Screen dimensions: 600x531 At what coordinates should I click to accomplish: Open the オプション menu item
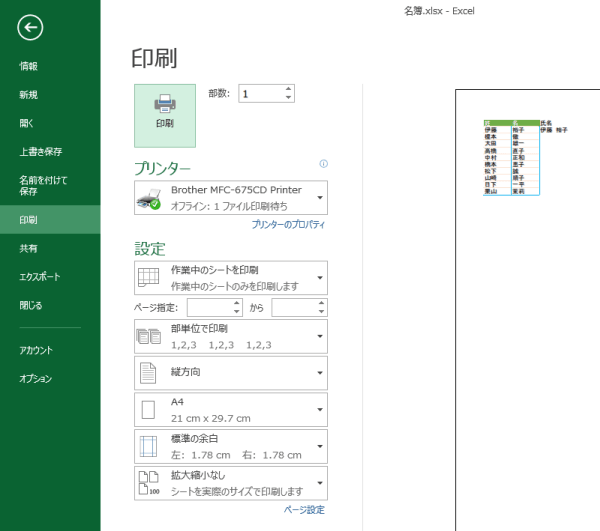[x=50, y=379]
